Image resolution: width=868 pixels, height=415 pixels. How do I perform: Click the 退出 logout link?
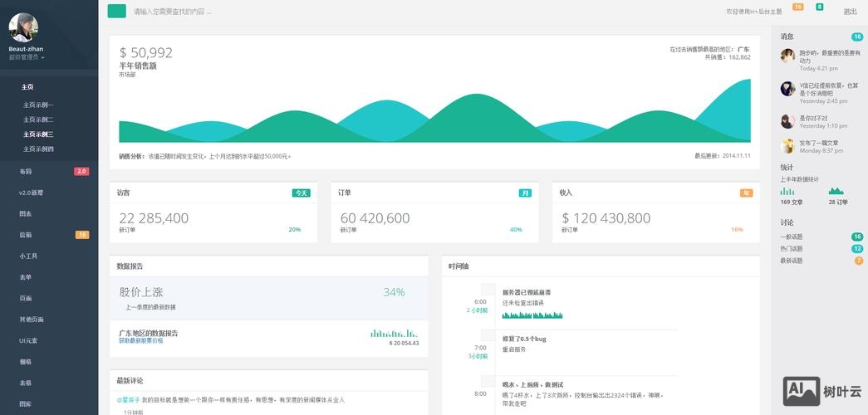point(850,12)
